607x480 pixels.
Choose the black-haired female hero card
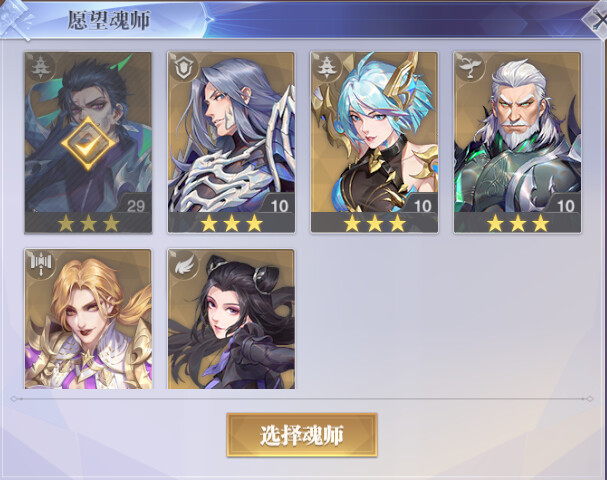(x=231, y=319)
